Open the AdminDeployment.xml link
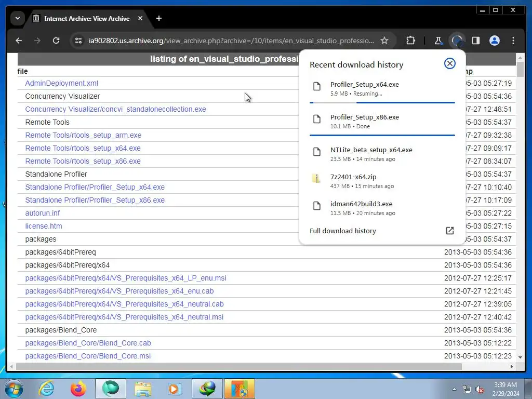 point(61,83)
